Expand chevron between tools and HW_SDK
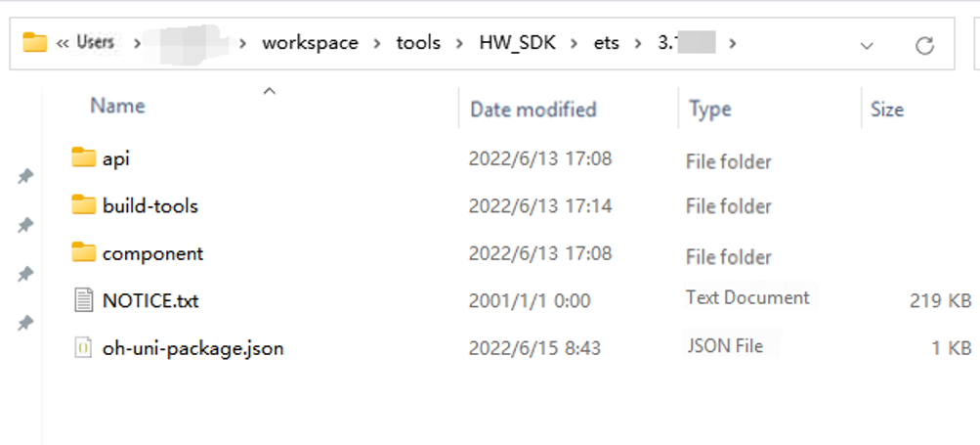The image size is (980, 445). tap(459, 43)
